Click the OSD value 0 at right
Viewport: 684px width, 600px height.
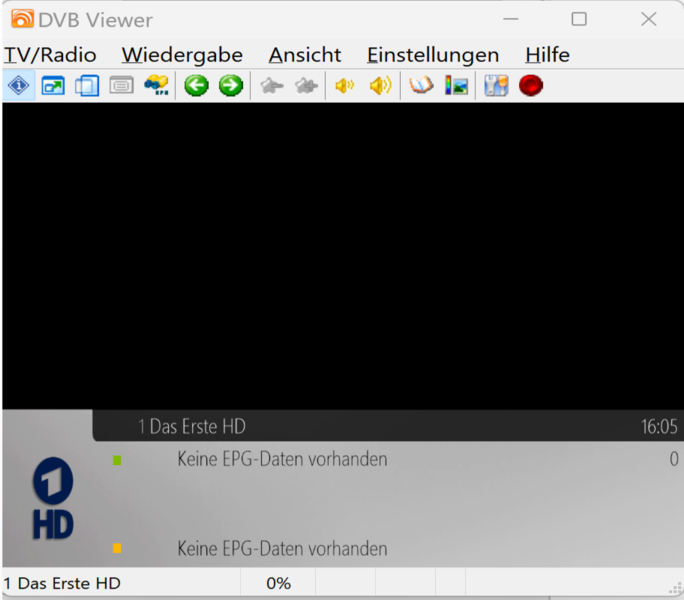tap(674, 459)
